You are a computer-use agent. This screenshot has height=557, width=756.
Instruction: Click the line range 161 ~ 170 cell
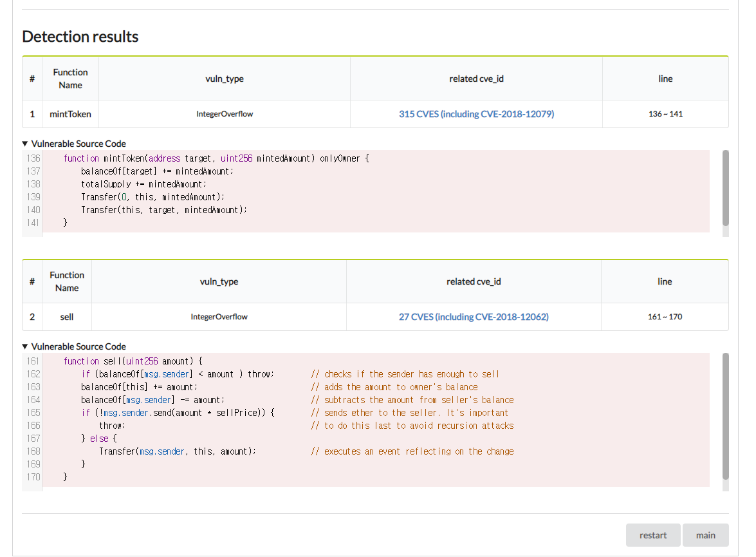[x=665, y=317]
